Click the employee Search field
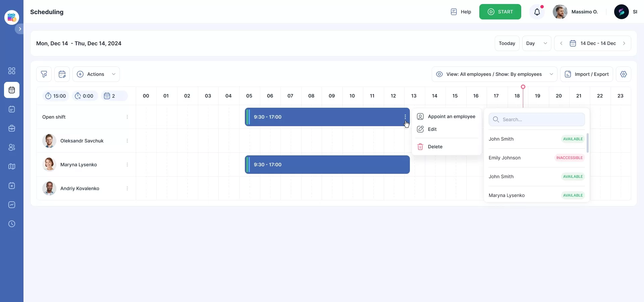Screen dimensions: 644x302 click(537, 119)
